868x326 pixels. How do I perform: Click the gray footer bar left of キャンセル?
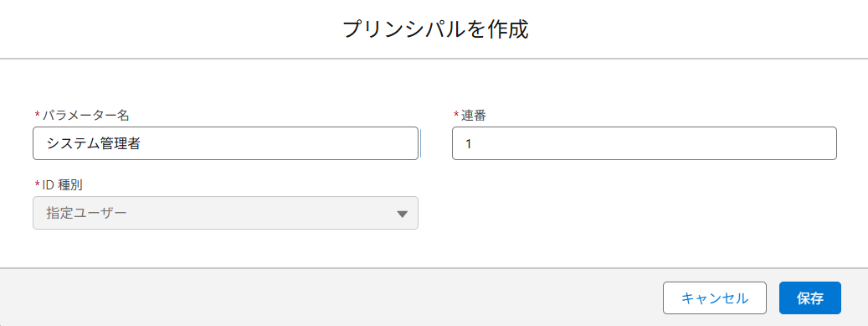331,298
